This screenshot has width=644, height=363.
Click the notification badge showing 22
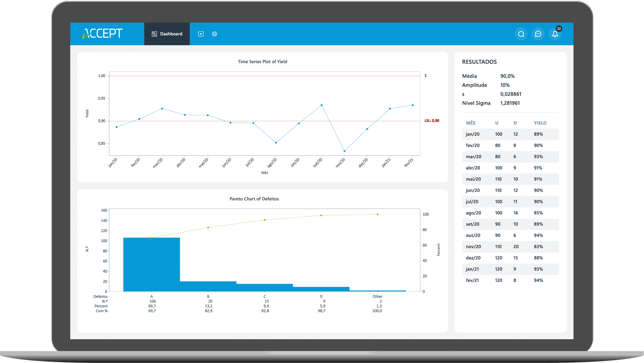click(x=559, y=29)
